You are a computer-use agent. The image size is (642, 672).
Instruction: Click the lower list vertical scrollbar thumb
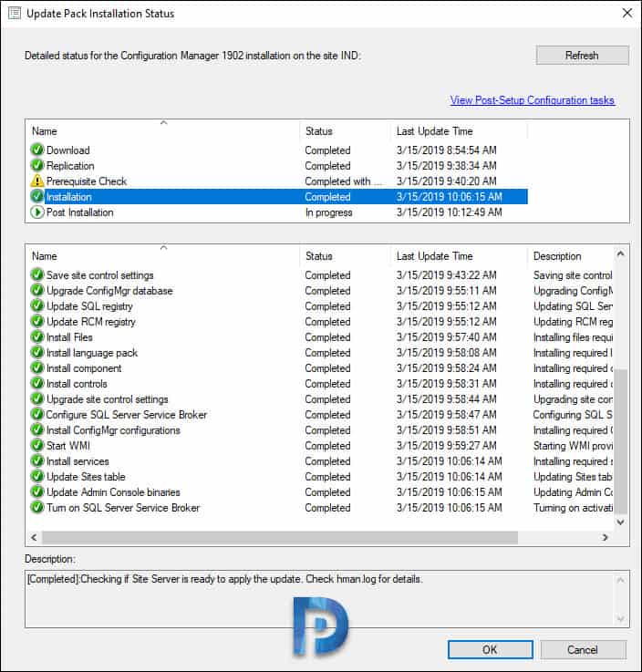tap(620, 441)
